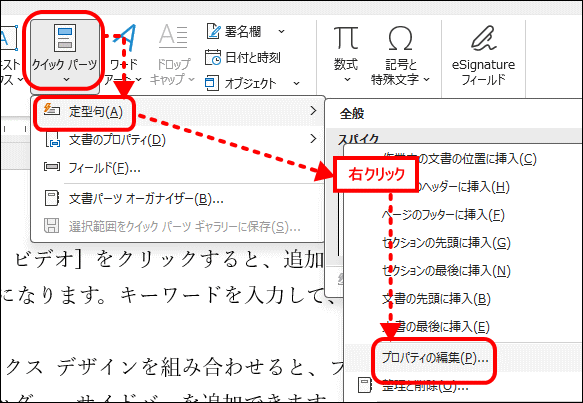
Task: Click the 文書のプロパティ (Document Property) icon
Action: click(52, 140)
